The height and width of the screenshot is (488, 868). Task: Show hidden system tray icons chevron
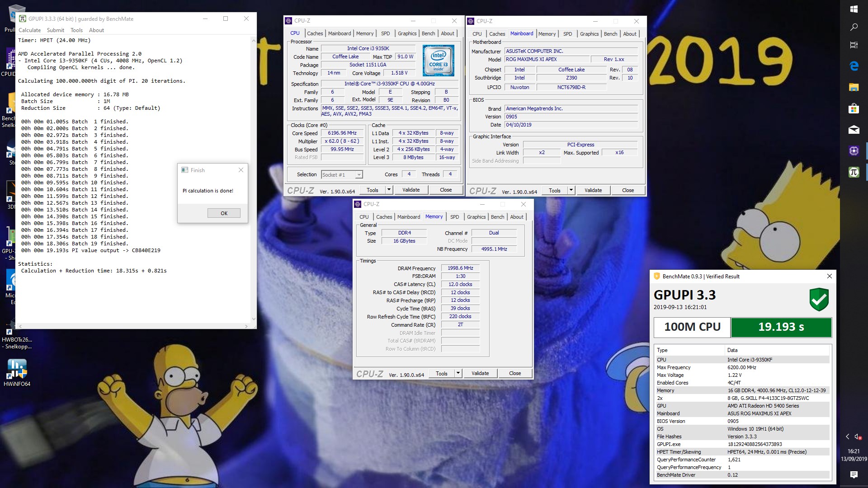point(847,436)
